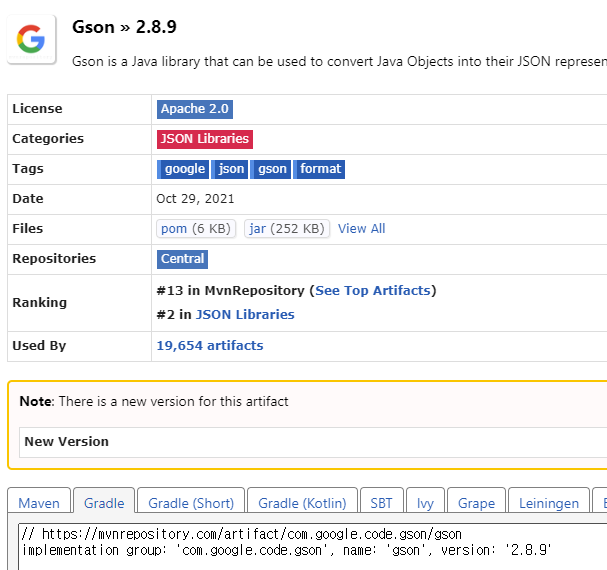Viewport: 607px width, 570px height.
Task: Open the See Top Artifacts link
Action: 373,290
